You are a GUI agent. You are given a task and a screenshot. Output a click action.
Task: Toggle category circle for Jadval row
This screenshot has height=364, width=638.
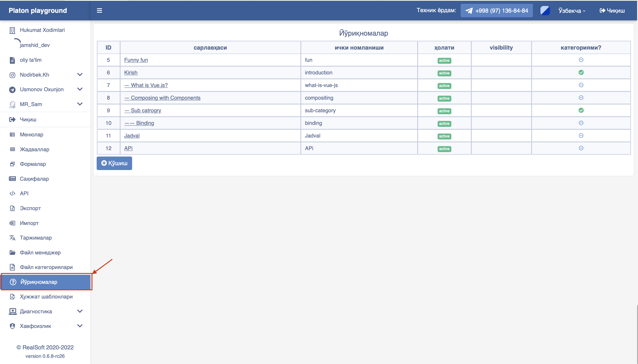tap(581, 136)
